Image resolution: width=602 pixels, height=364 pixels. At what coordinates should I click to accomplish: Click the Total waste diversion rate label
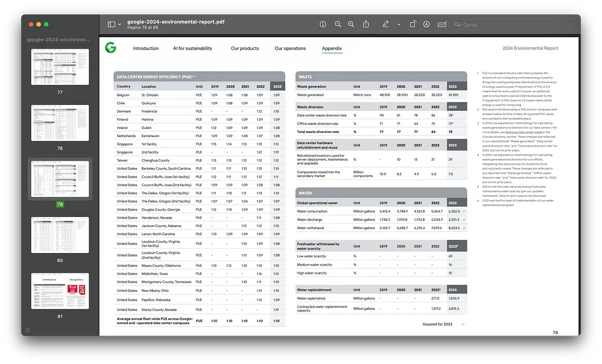318,132
